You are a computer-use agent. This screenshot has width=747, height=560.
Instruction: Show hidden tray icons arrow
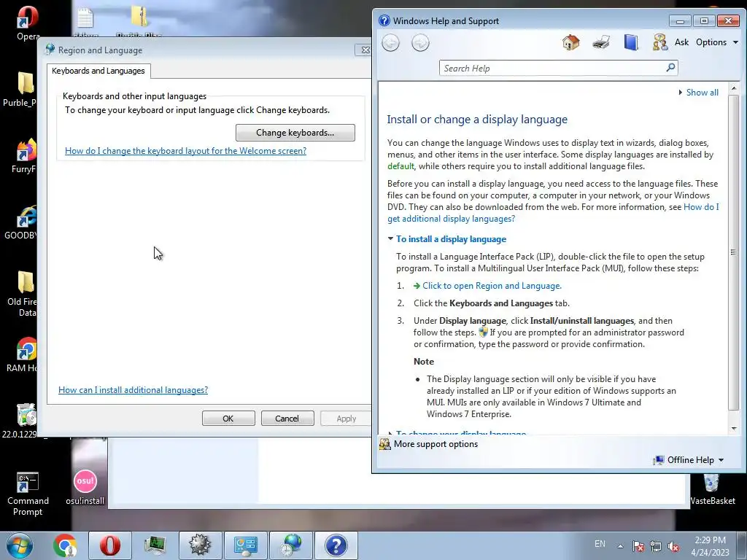click(x=620, y=546)
